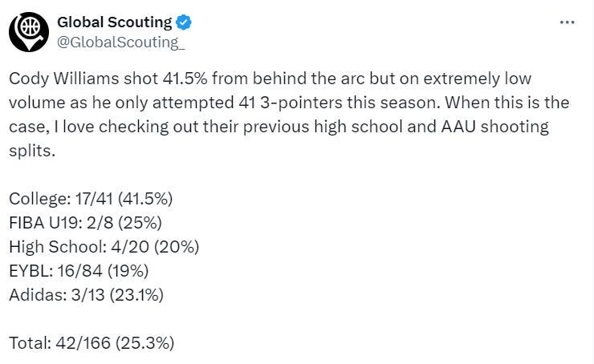Click the phrase AAU shooting in tweet
Viewport: 594px width, 364px height.
click(x=494, y=127)
